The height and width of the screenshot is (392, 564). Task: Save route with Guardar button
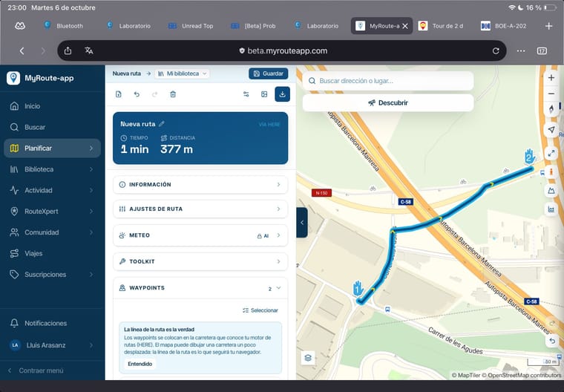(x=269, y=73)
